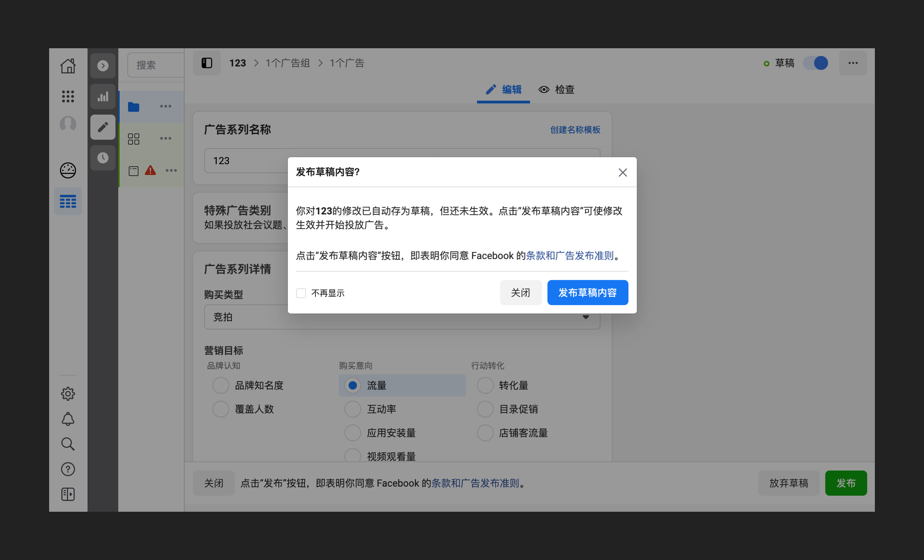Image resolution: width=924 pixels, height=560 pixels.
Task: Toggle the navigation pane icon beside 123
Action: [207, 63]
